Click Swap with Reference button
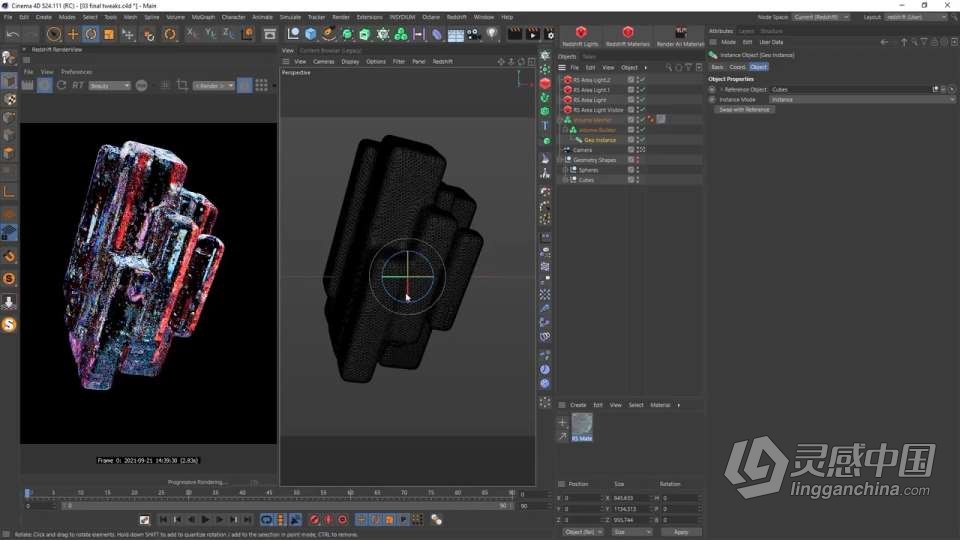This screenshot has height=540, width=960. [744, 110]
